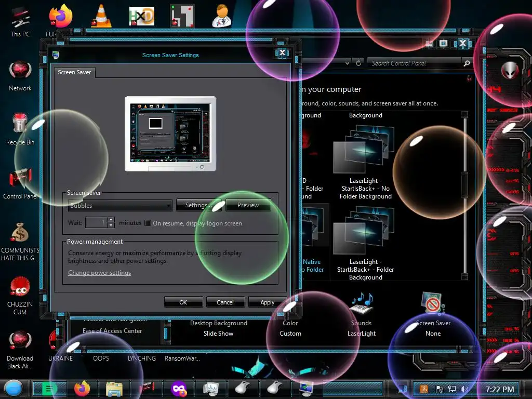
Task: Open Ease of Access Center link
Action: pyautogui.click(x=112, y=331)
